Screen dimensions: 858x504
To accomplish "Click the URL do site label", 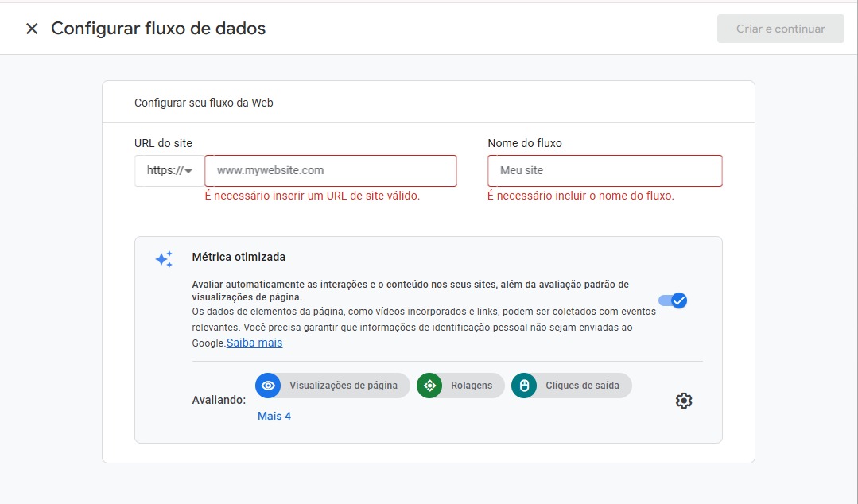I will coord(163,143).
